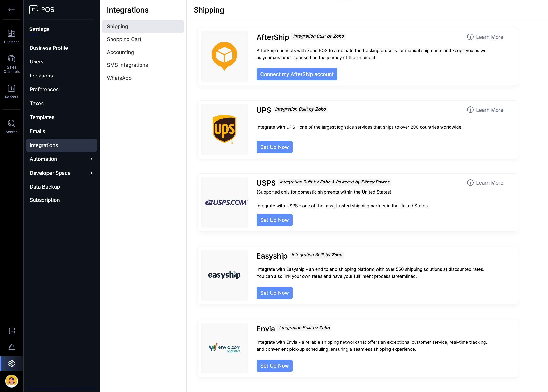The image size is (548, 392).
Task: Expand the Automation submenu chevron
Action: click(x=91, y=159)
